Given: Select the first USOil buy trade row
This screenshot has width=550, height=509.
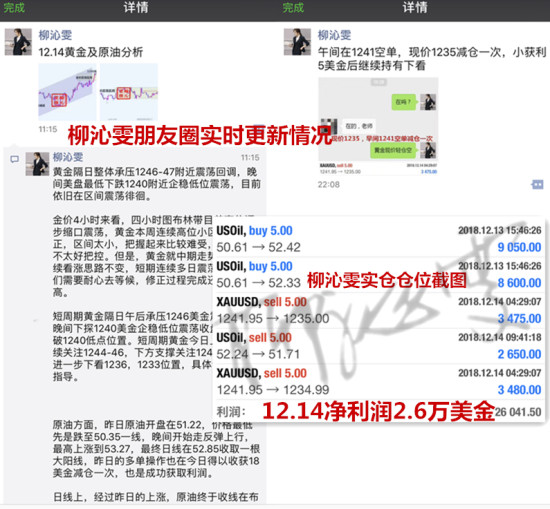Looking at the screenshot, I should tap(379, 239).
